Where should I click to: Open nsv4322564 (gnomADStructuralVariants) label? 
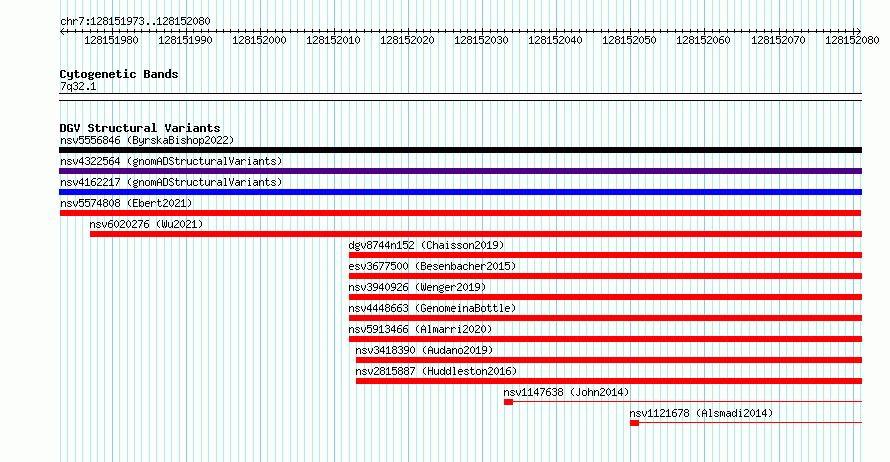click(171, 161)
